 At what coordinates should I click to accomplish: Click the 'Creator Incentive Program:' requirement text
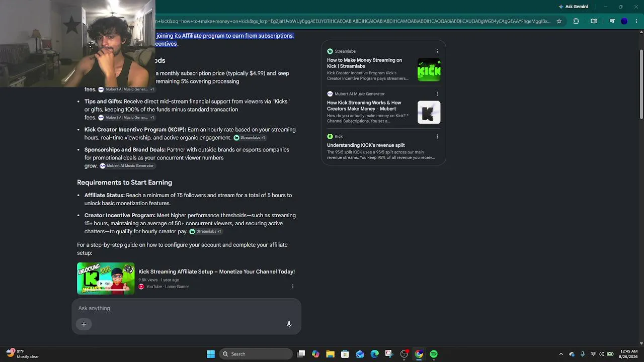pos(120,215)
